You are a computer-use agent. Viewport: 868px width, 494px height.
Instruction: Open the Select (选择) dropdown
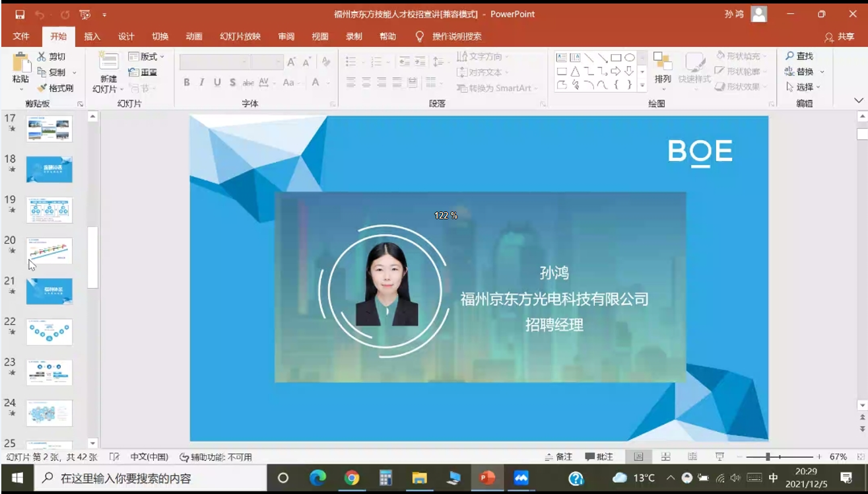[x=818, y=87]
